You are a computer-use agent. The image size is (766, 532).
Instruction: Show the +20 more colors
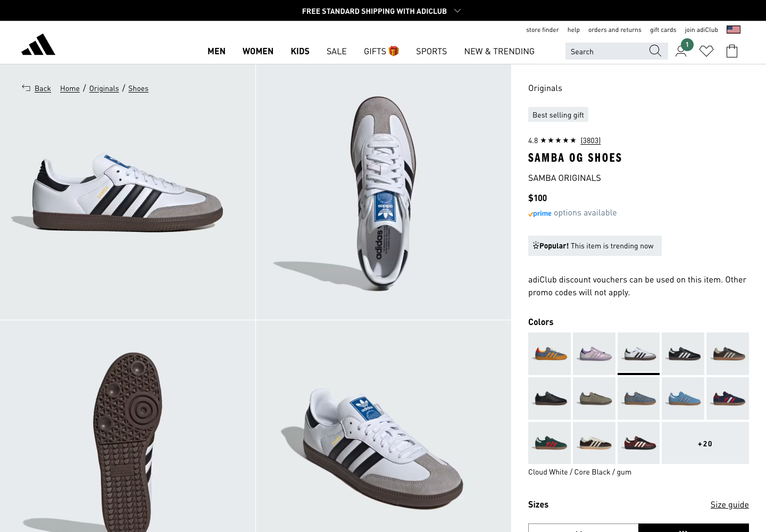click(x=705, y=443)
